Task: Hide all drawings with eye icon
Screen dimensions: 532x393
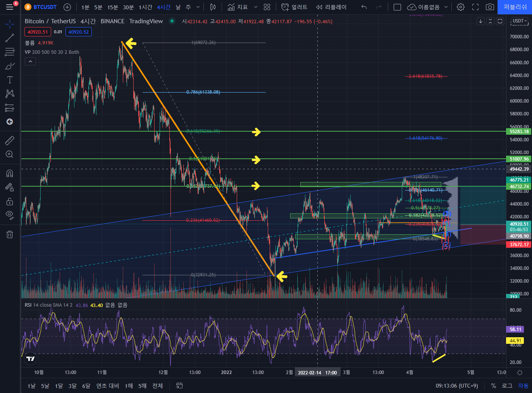Action: click(10, 215)
